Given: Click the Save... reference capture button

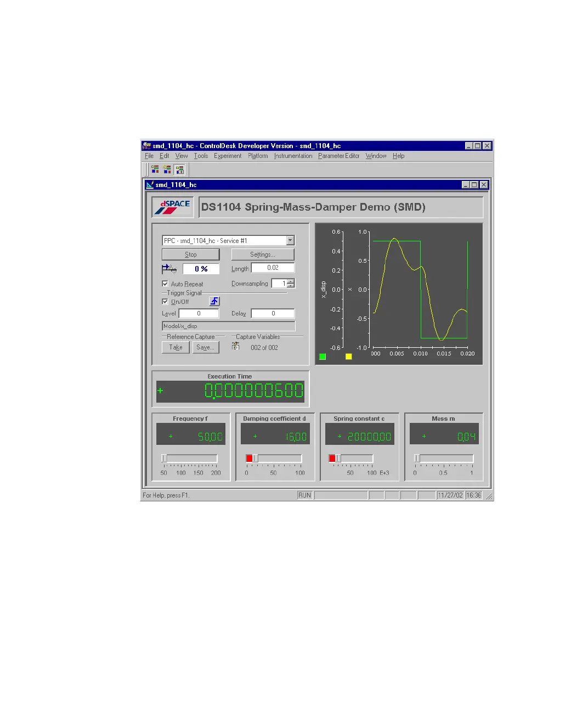Looking at the screenshot, I should [206, 347].
